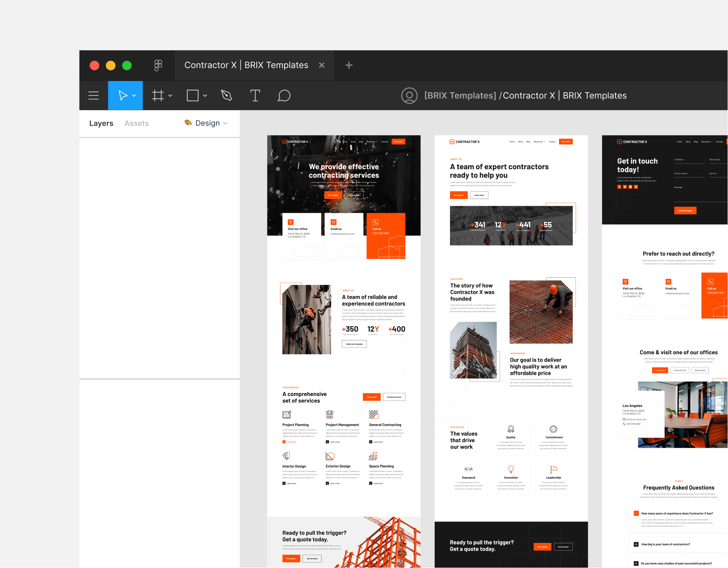Expand the 'case studies of past successful projects' FAQ

636,563
